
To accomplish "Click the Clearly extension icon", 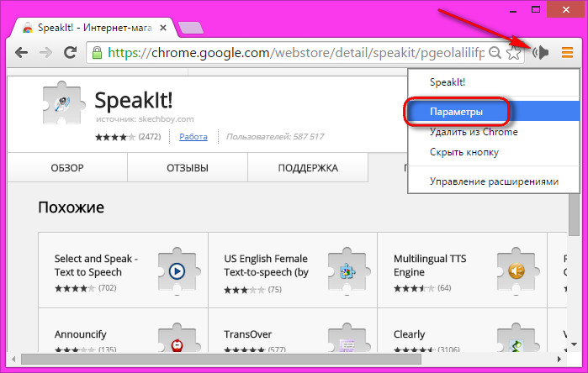I will click(x=516, y=339).
